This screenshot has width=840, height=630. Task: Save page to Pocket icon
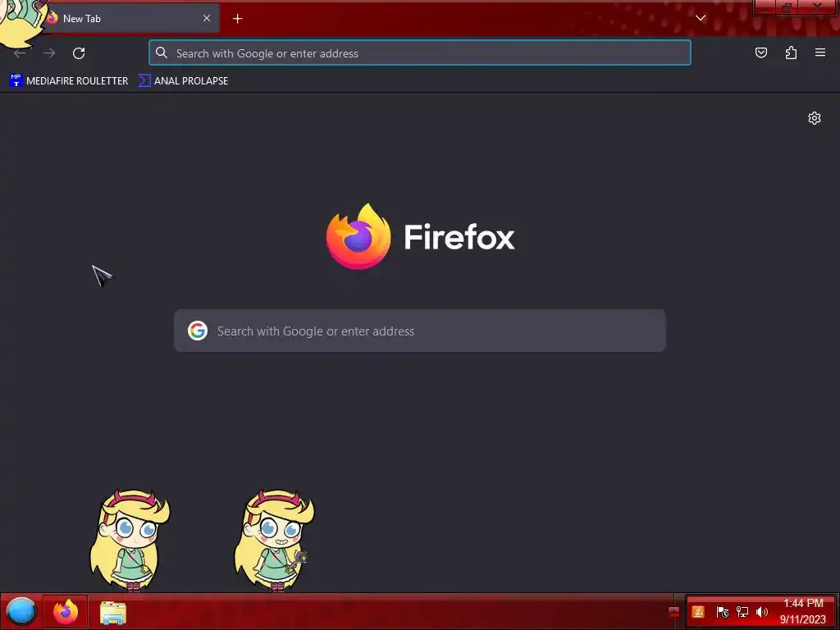pyautogui.click(x=760, y=52)
